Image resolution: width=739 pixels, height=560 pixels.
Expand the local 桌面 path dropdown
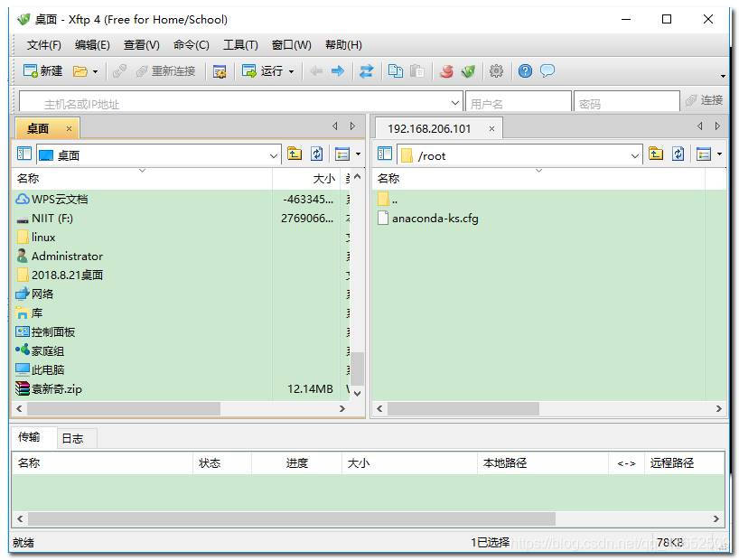click(273, 155)
